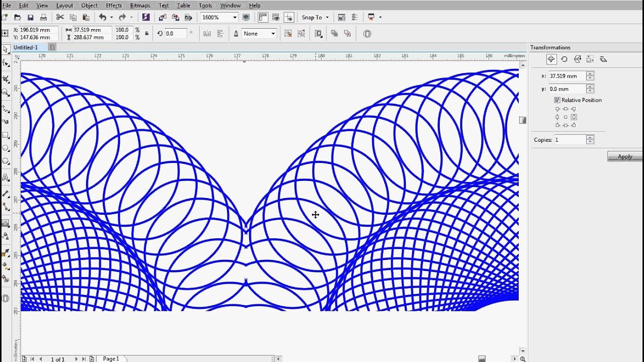
Task: Expand the application launcher dropdown arrow
Action: [380, 17]
